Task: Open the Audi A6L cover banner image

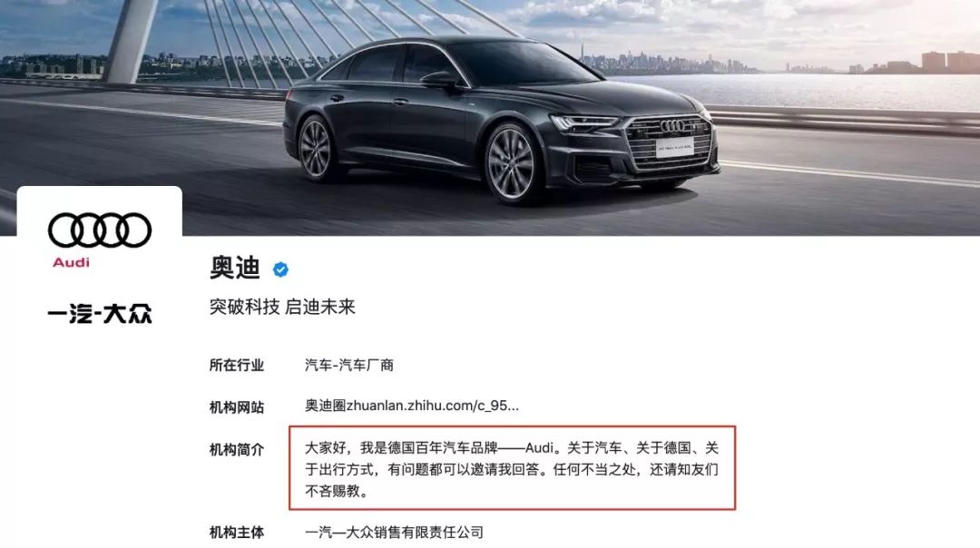Action: (x=490, y=117)
